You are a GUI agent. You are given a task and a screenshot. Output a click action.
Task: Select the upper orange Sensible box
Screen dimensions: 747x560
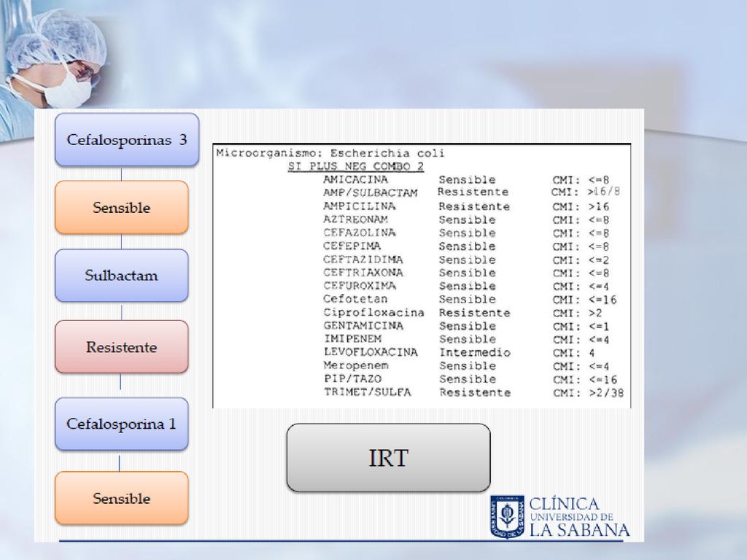point(122,208)
